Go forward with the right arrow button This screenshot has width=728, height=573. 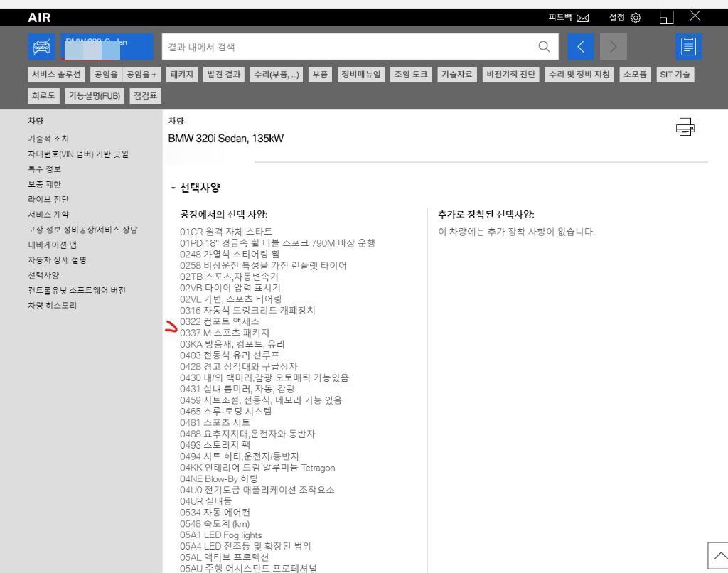pos(614,48)
